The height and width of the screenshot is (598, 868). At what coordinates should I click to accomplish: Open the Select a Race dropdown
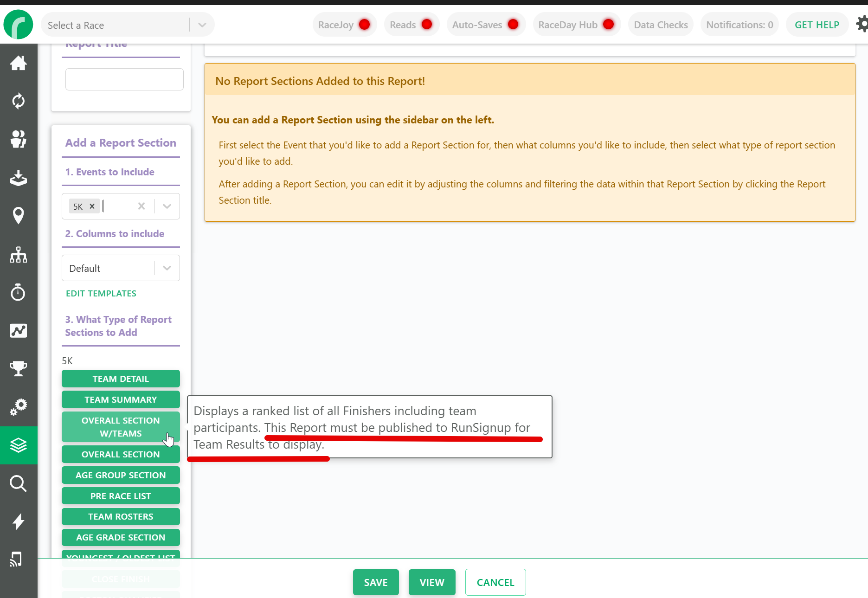pyautogui.click(x=128, y=25)
